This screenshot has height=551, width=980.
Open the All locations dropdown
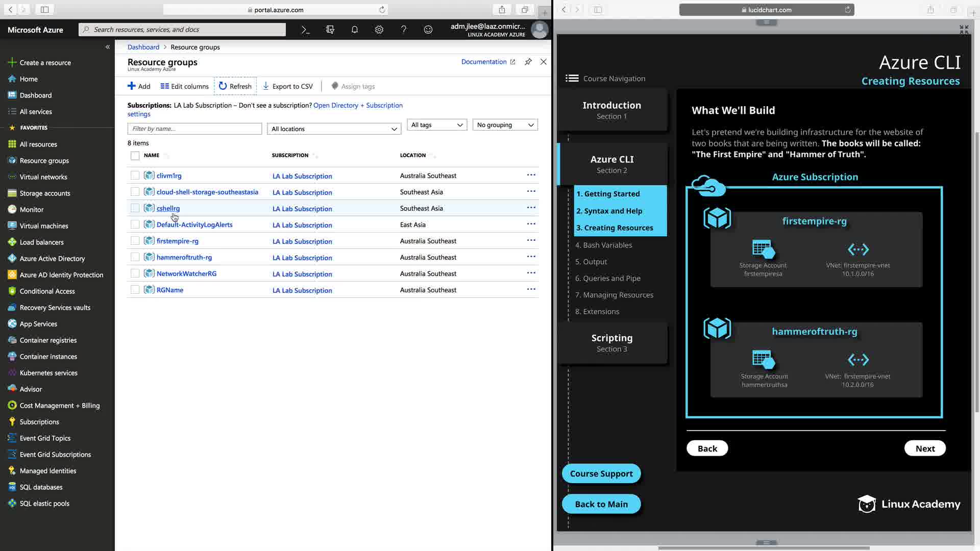[x=334, y=129]
